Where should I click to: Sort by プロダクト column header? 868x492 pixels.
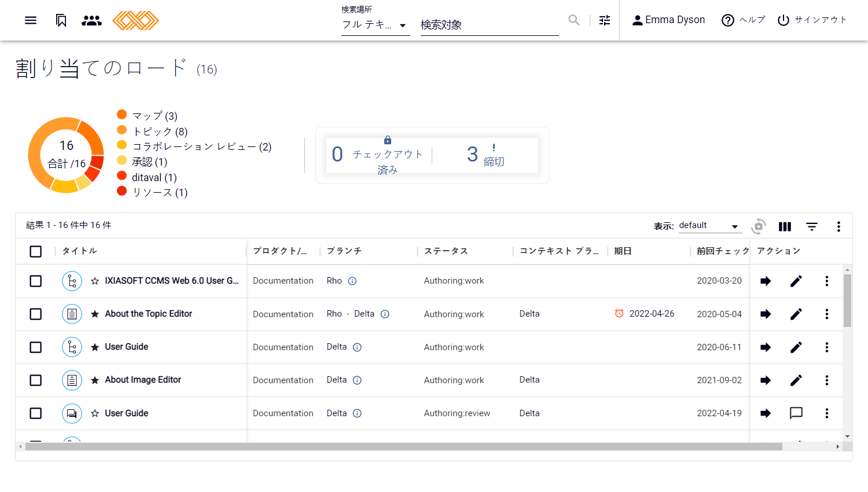point(280,251)
